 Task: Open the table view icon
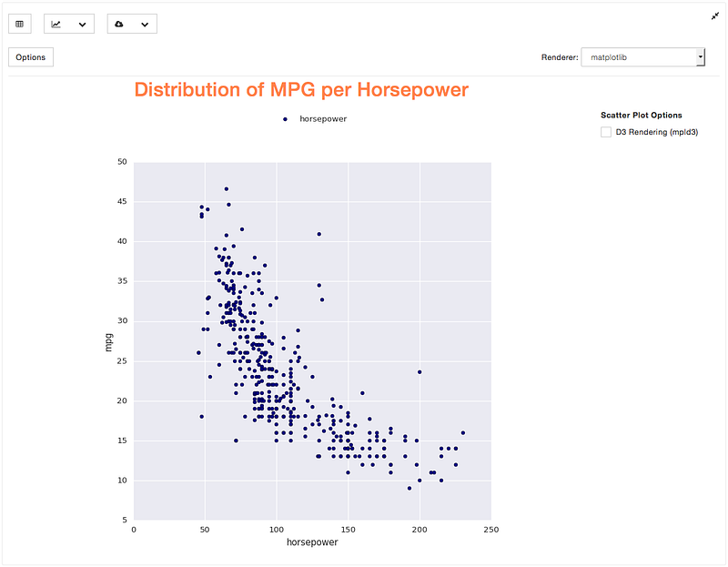19,25
